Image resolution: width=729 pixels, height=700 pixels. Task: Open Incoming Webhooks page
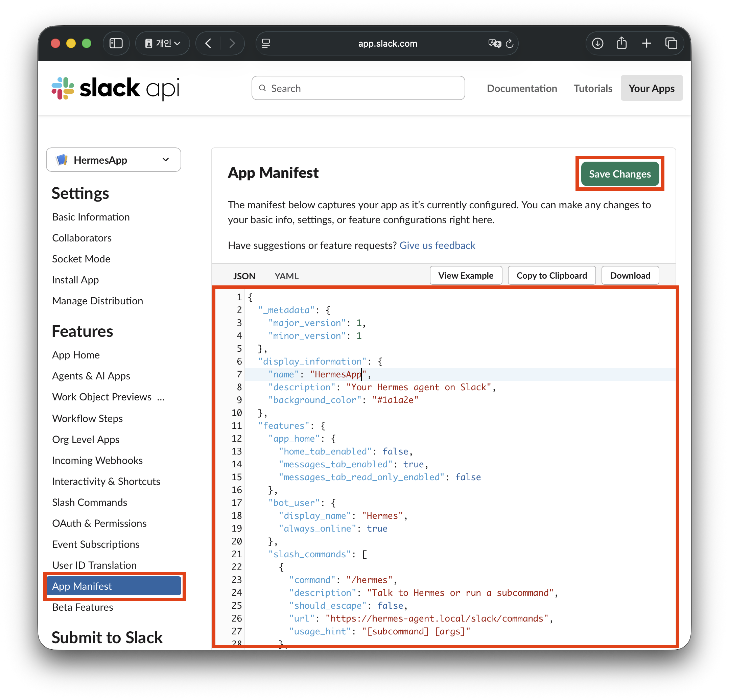point(97,461)
